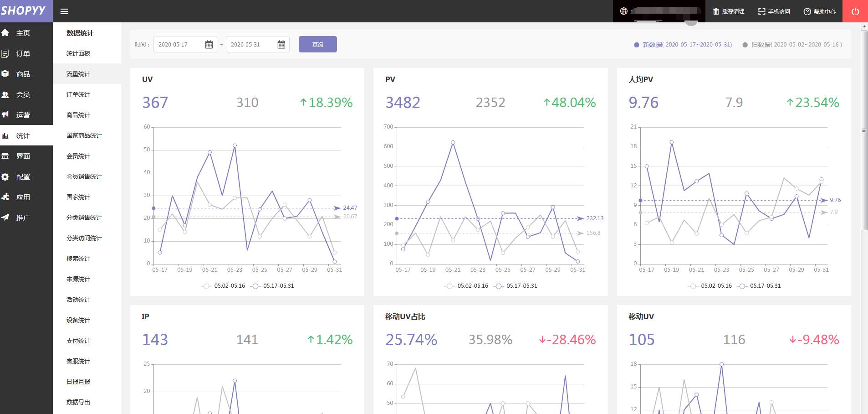
Task: Click the 会员 members icon
Action: point(5,94)
